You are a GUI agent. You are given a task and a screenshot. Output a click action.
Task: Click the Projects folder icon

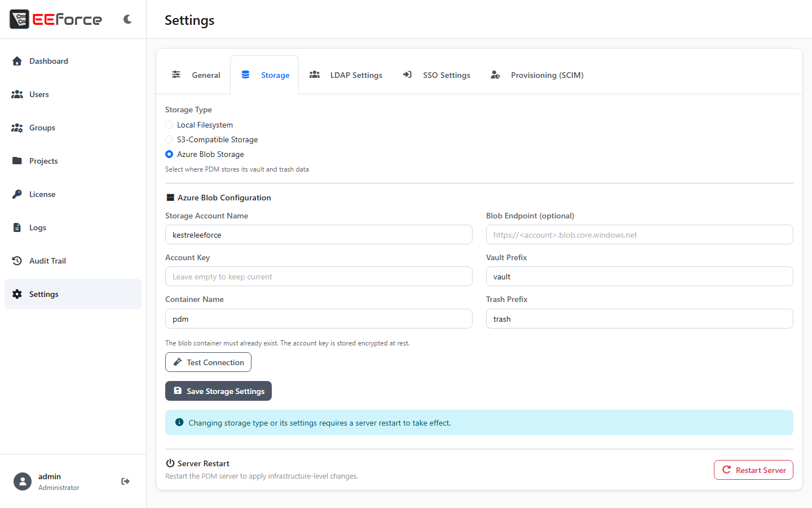(17, 161)
